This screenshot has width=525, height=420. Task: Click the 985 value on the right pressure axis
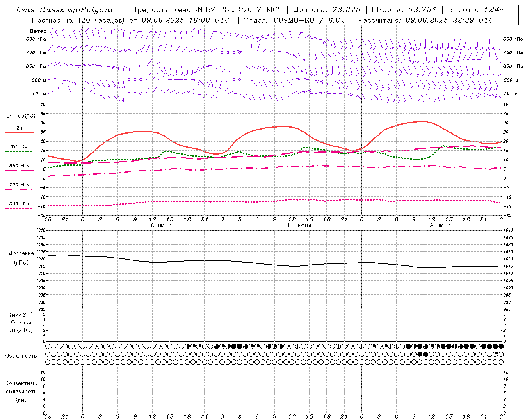click(x=508, y=309)
